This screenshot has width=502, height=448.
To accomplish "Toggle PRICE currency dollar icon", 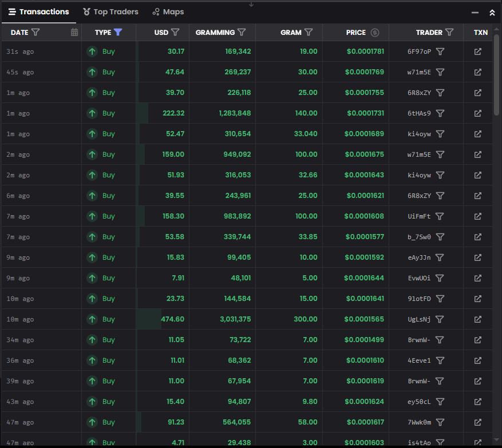I will click(x=375, y=32).
